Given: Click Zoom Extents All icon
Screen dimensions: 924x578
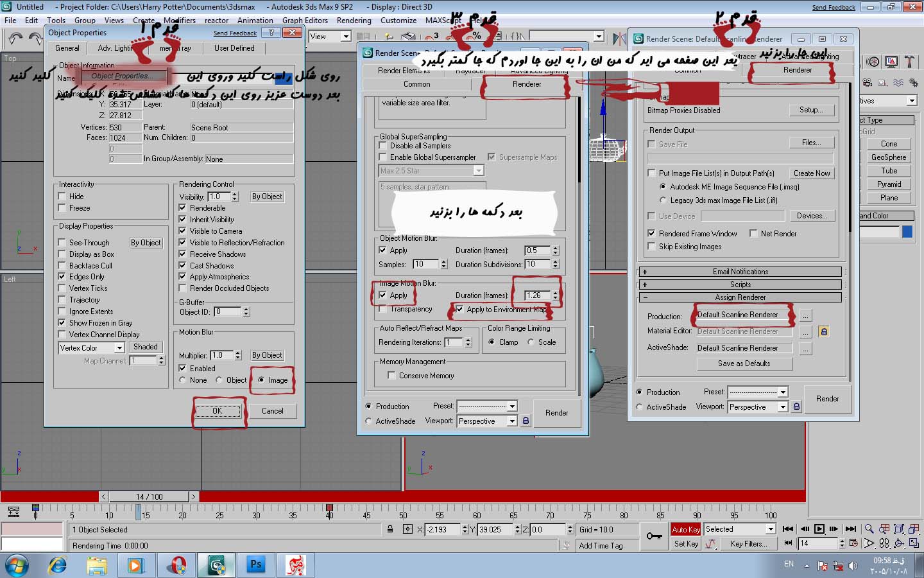Looking at the screenshot, I should (914, 529).
